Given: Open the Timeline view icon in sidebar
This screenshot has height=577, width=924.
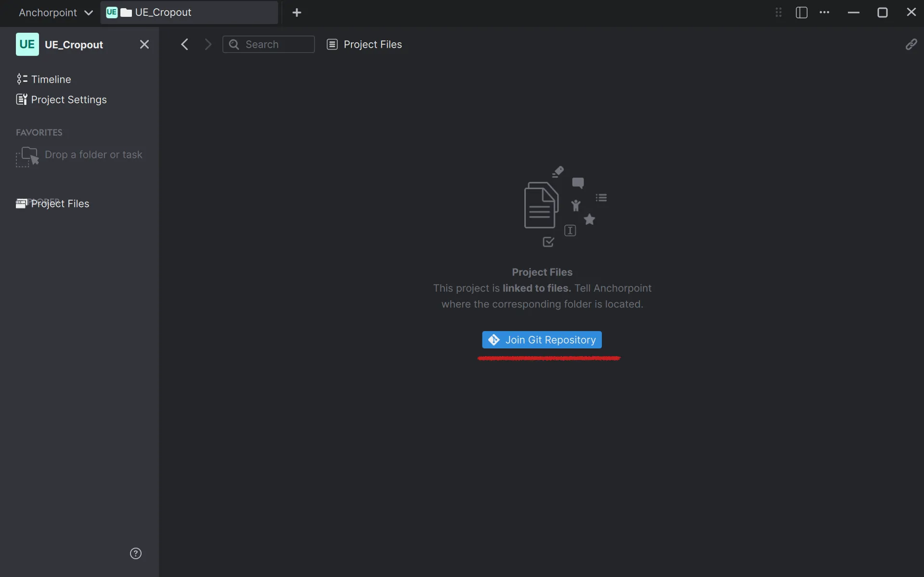Looking at the screenshot, I should point(22,79).
